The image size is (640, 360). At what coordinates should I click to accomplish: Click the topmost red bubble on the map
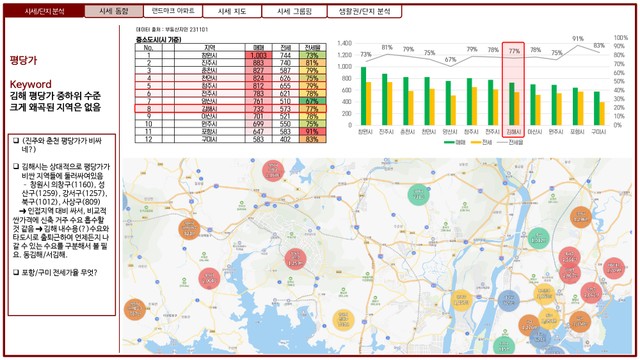(273, 171)
